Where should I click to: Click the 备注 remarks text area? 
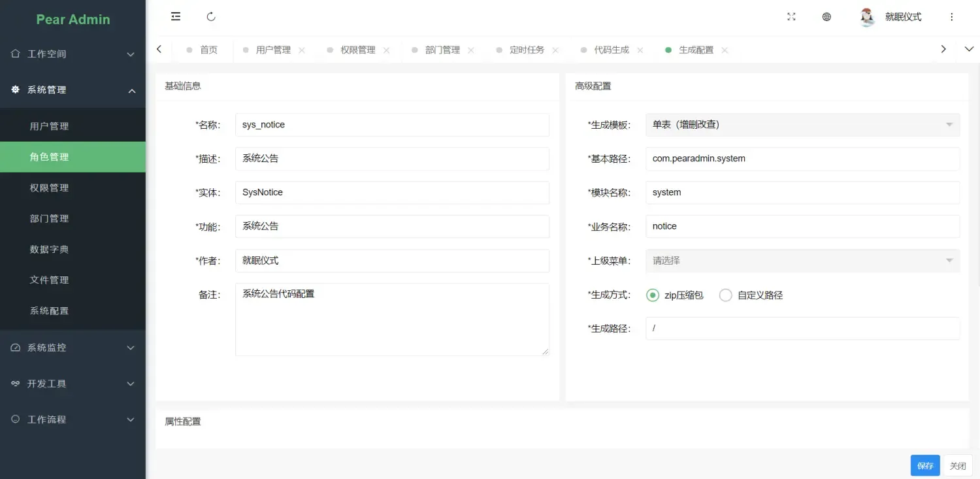[391, 319]
